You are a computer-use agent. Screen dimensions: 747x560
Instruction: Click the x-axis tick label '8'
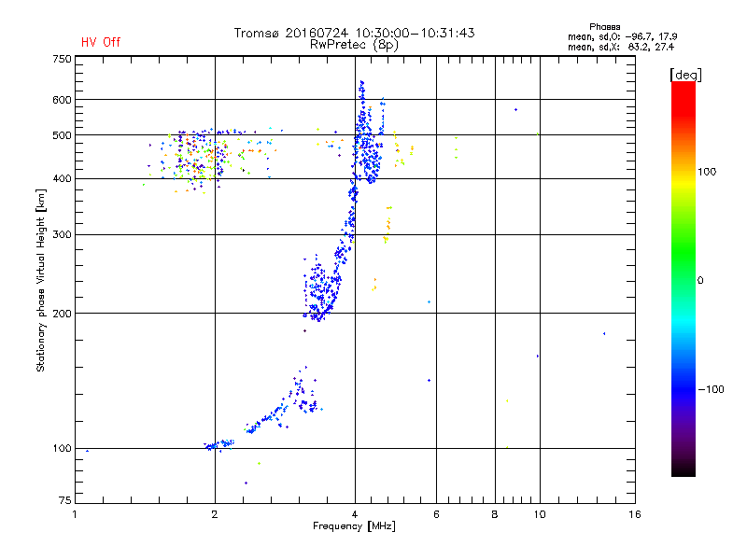click(x=495, y=514)
